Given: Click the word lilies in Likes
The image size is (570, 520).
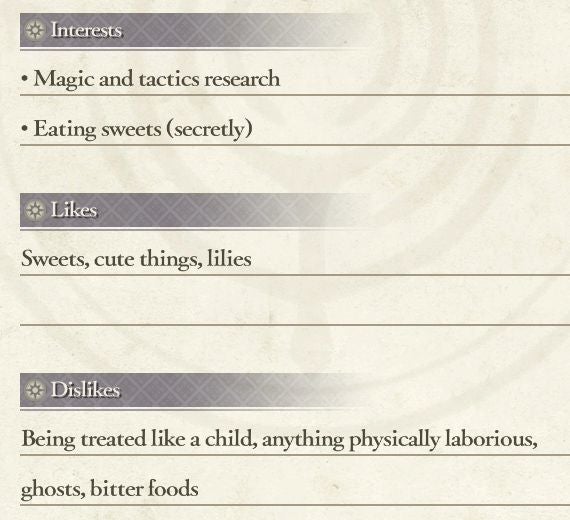Looking at the screenshot, I should coord(229,258).
